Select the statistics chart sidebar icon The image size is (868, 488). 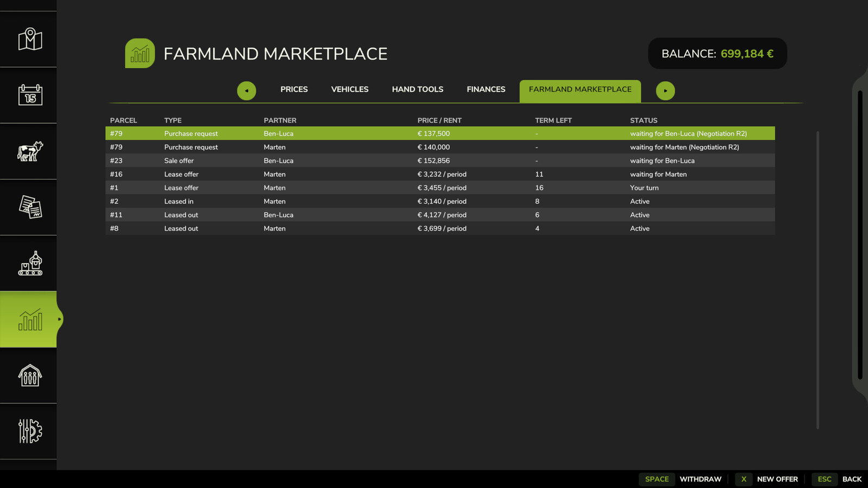tap(30, 319)
